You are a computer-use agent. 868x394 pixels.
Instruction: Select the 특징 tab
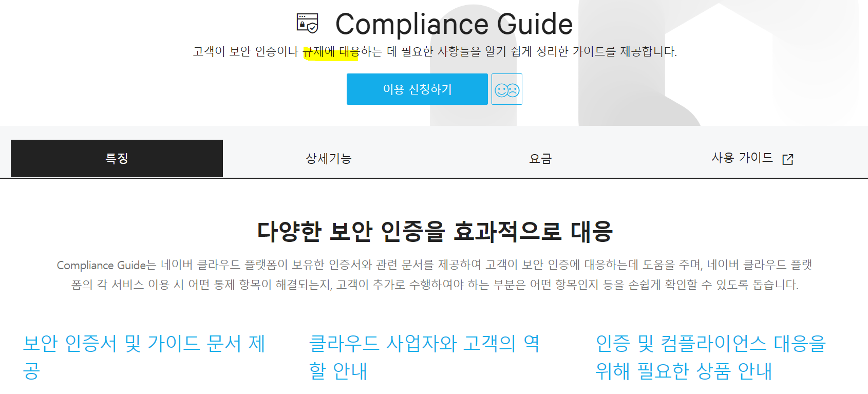tap(117, 158)
